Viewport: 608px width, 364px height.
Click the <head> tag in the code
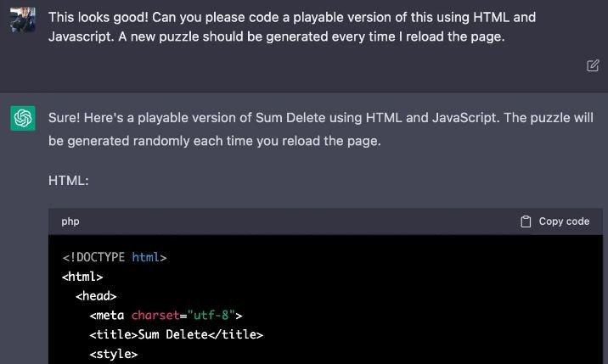tap(96, 296)
